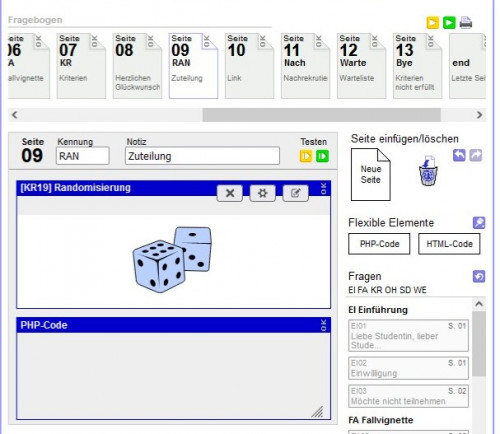Viewport: 500px width, 434px height.
Task: Click the printer icon above the page list
Action: pyautogui.click(x=466, y=22)
